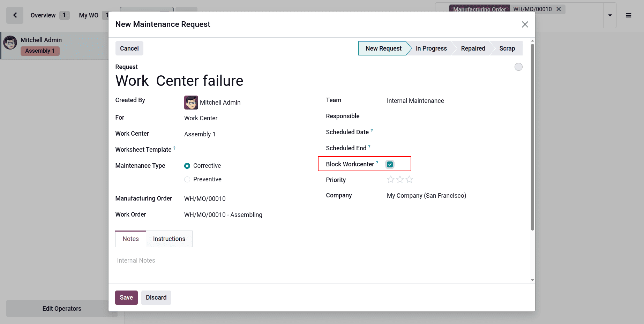This screenshot has height=324, width=644.
Task: Save the maintenance request
Action: (126, 297)
